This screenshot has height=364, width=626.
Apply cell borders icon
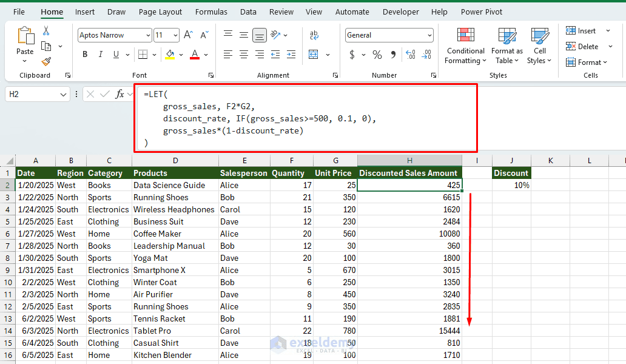pos(143,54)
